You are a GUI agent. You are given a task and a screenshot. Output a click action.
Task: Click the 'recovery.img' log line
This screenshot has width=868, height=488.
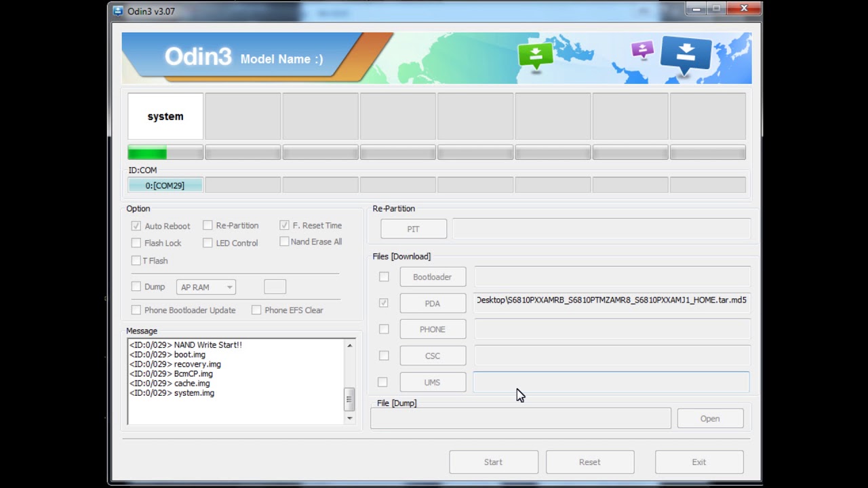coord(175,364)
